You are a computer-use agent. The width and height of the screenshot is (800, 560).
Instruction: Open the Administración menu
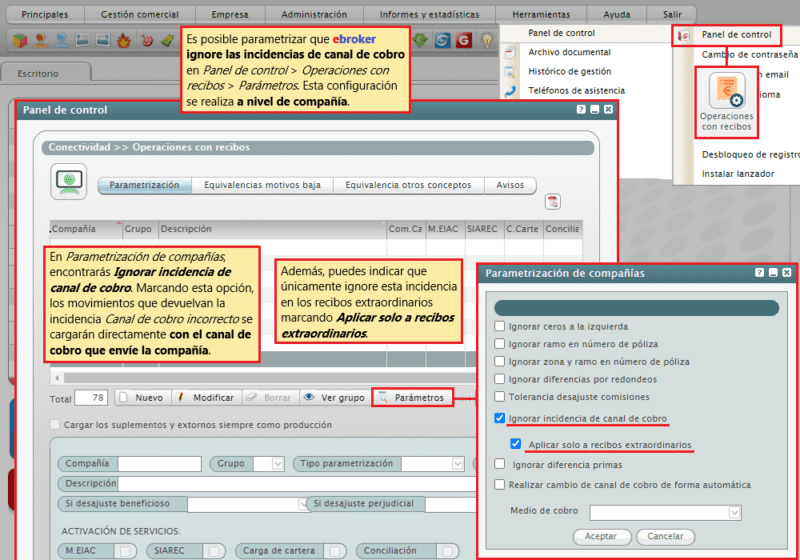pos(314,15)
